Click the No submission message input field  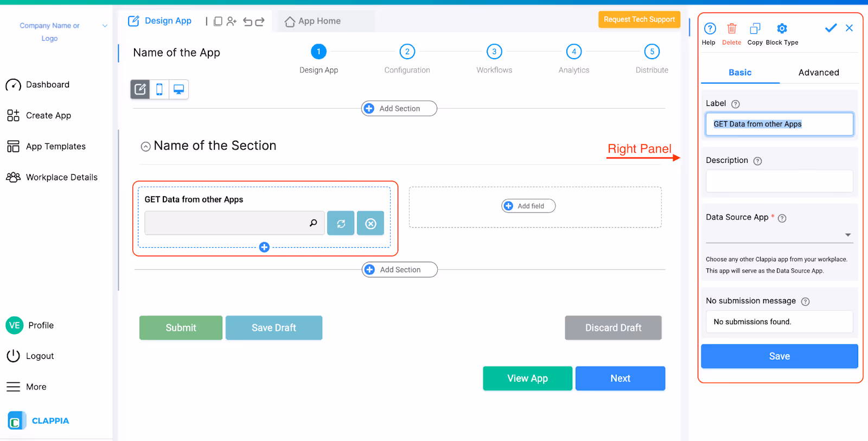coord(780,322)
